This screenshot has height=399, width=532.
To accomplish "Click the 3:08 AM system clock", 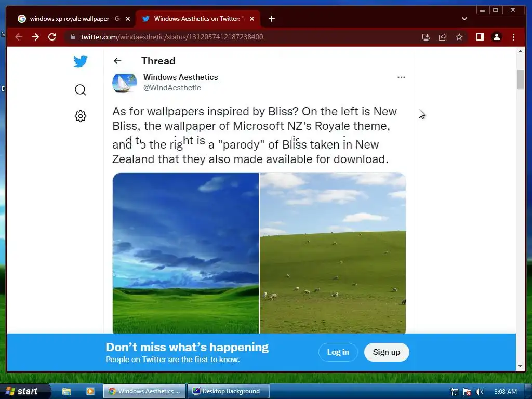I will pos(506,392).
